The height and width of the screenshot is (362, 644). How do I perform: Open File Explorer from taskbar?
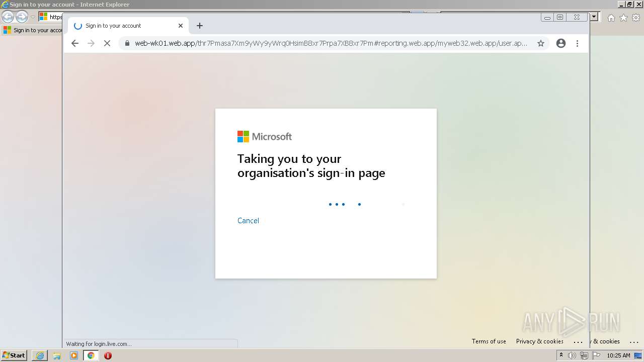click(x=57, y=355)
